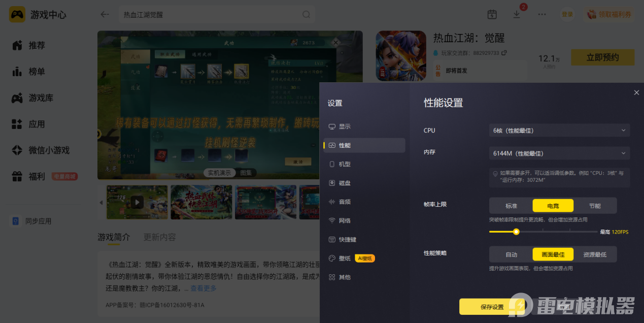Set frame rate limit to 节能
This screenshot has height=323, width=644.
595,206
